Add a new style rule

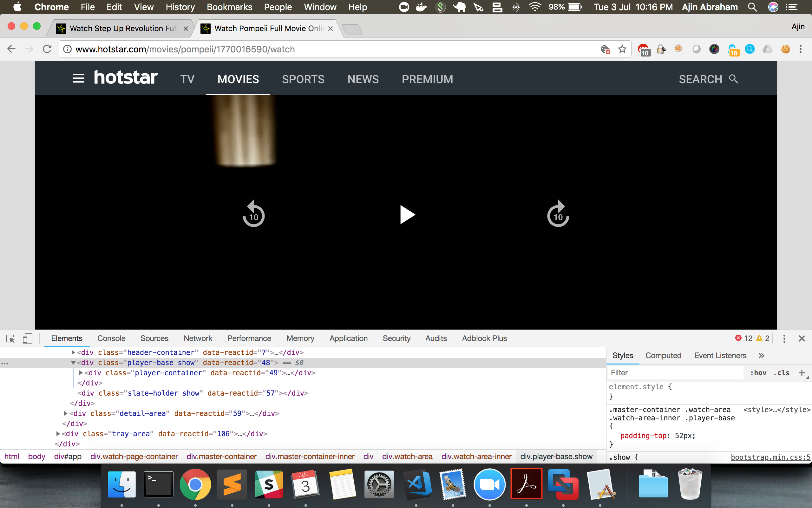click(x=802, y=373)
